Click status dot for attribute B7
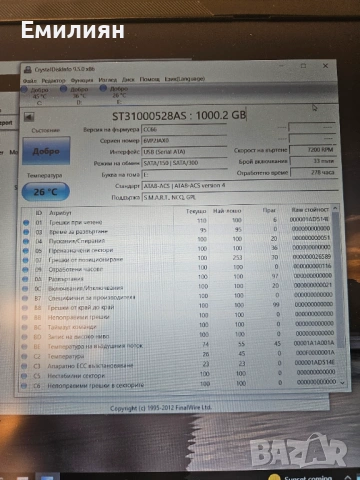Image resolution: width=360 pixels, height=480 pixels. [25, 298]
